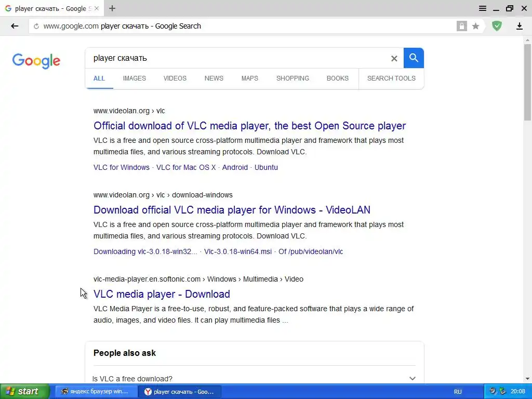Open the browser hamburger menu
The image size is (532, 399).
click(483, 8)
